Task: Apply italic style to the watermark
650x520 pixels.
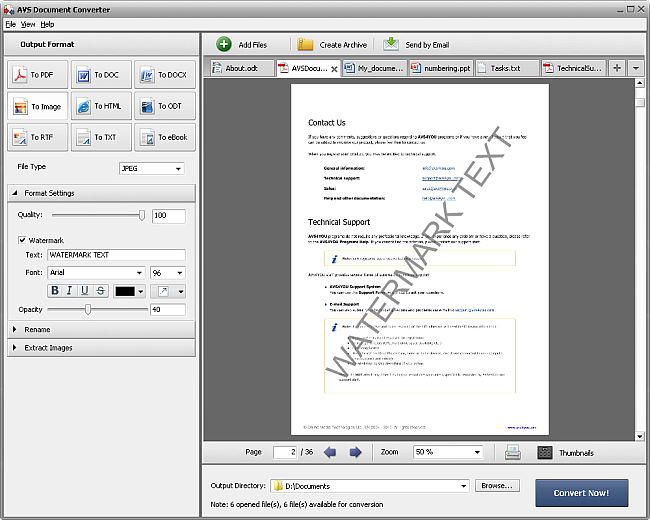Action: pos(70,291)
